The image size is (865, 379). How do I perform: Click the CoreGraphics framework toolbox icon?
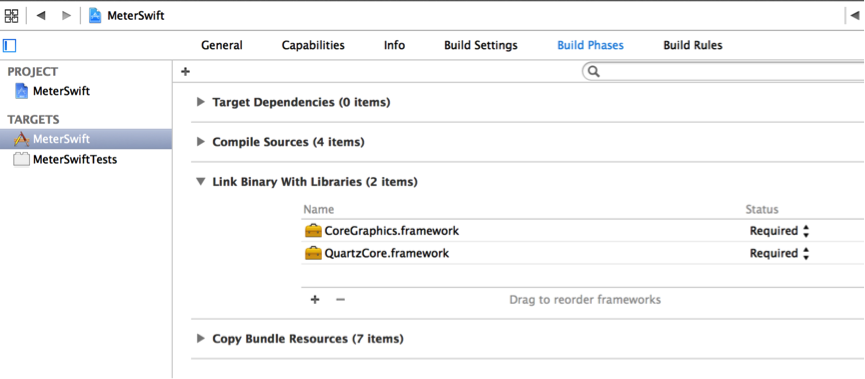[313, 231]
